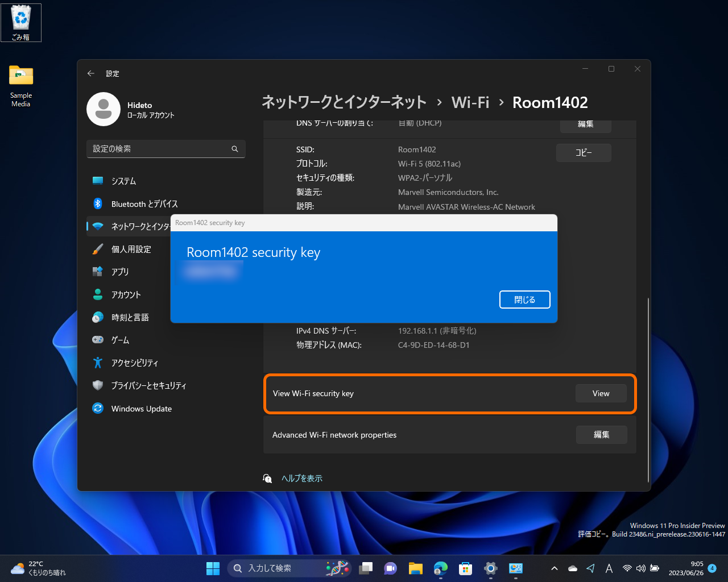This screenshot has width=728, height=582.
Task: Open the volume icon in the system tray
Action: [641, 568]
